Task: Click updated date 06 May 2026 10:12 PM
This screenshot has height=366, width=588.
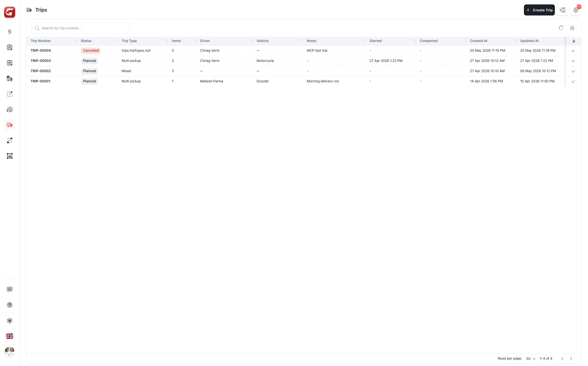Action: (x=538, y=71)
